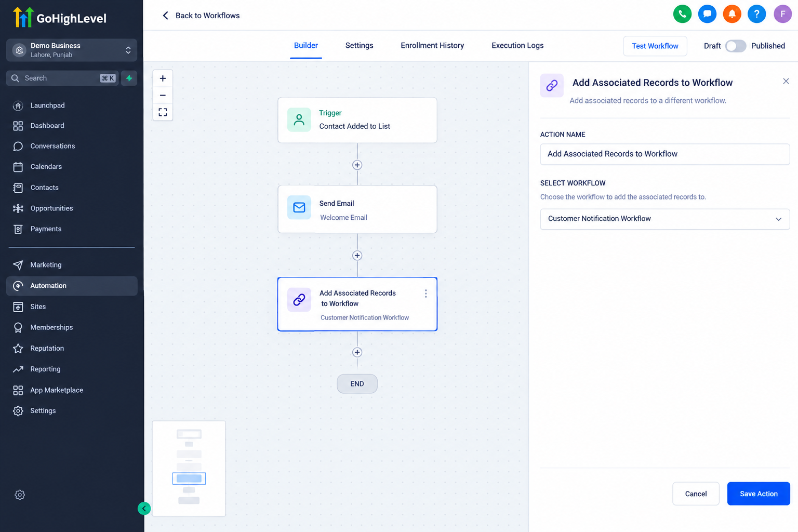This screenshot has height=532, width=798.
Task: Fit workflow to screen view
Action: pyautogui.click(x=163, y=112)
